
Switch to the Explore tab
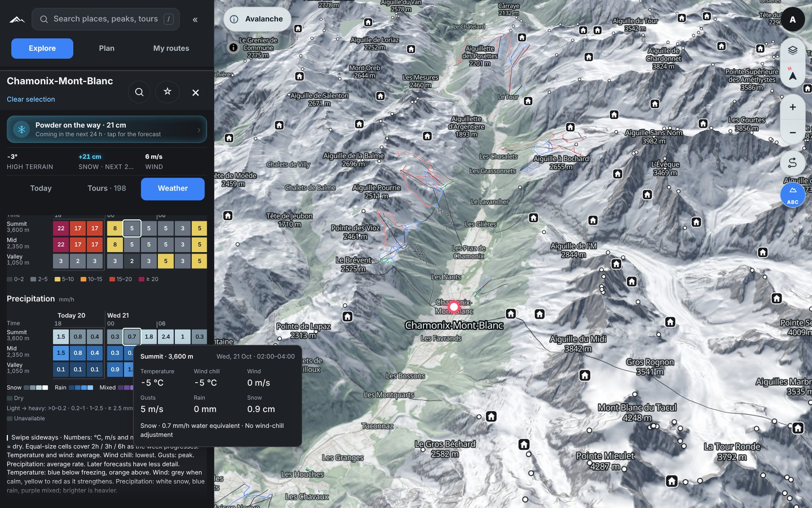tap(42, 48)
